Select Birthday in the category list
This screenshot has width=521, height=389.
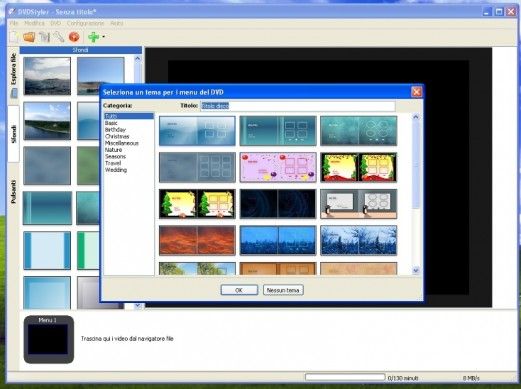click(x=115, y=130)
